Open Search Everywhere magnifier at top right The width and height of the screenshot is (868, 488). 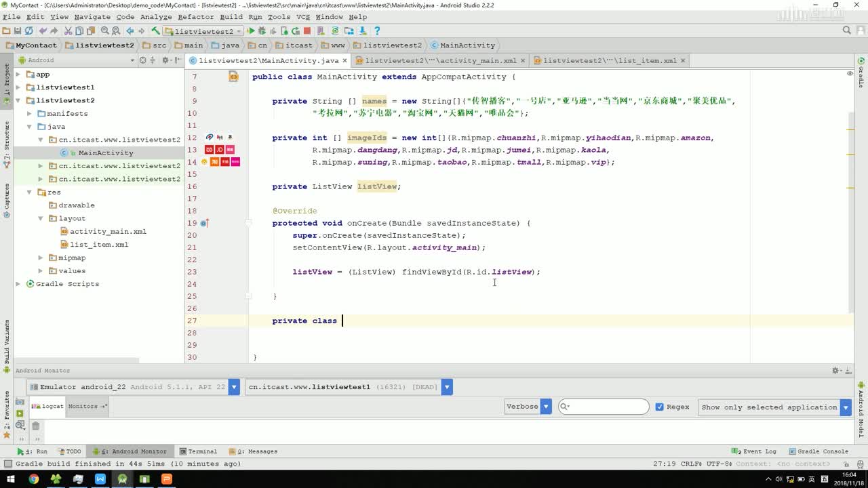pyautogui.click(x=847, y=31)
